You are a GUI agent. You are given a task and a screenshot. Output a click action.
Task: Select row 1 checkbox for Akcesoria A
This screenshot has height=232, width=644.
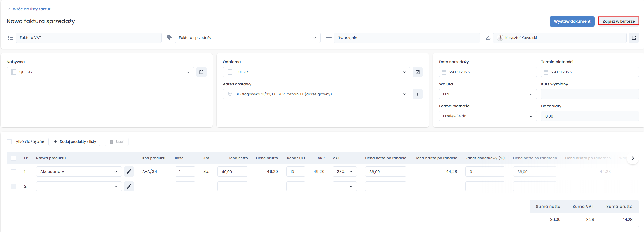click(x=14, y=172)
